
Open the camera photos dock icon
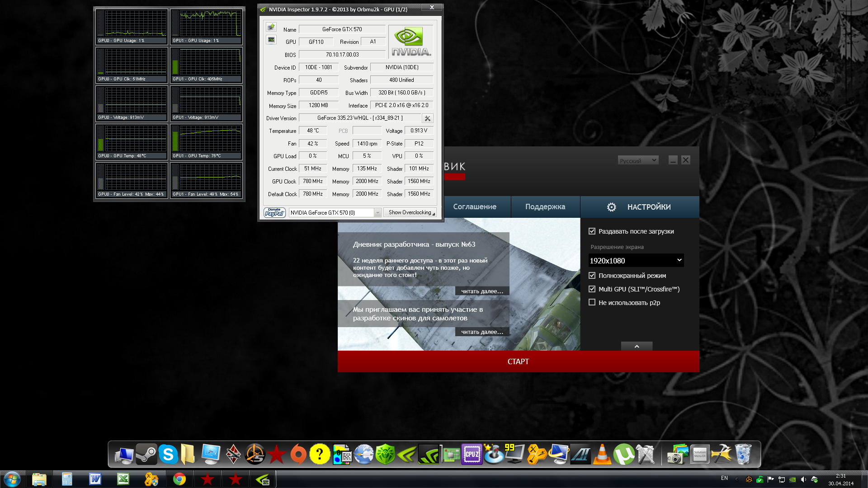point(678,454)
